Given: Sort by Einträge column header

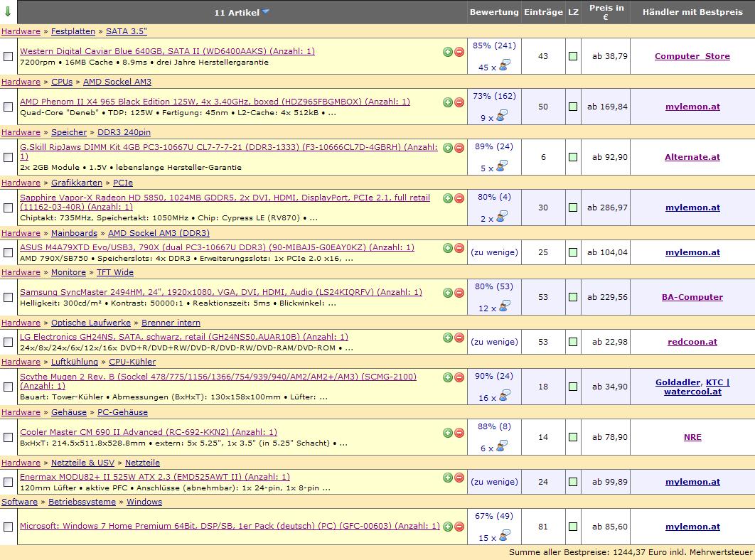Looking at the screenshot, I should point(543,12).
